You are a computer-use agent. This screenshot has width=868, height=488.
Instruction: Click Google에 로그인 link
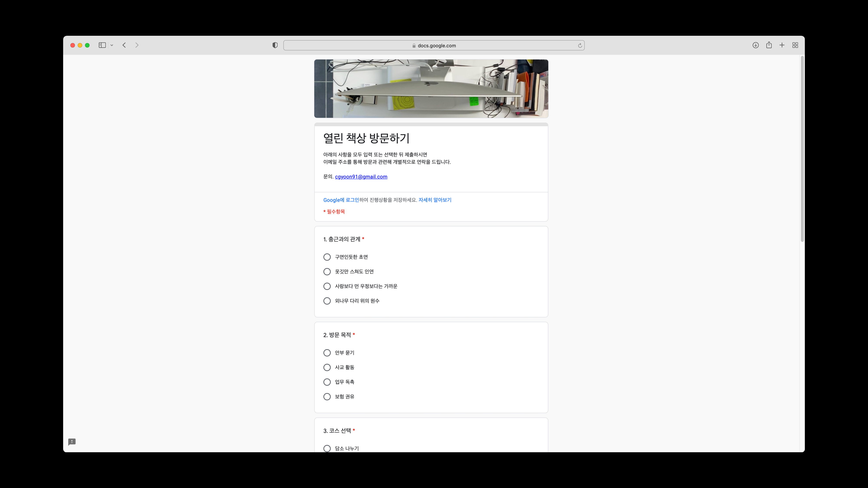(x=341, y=200)
